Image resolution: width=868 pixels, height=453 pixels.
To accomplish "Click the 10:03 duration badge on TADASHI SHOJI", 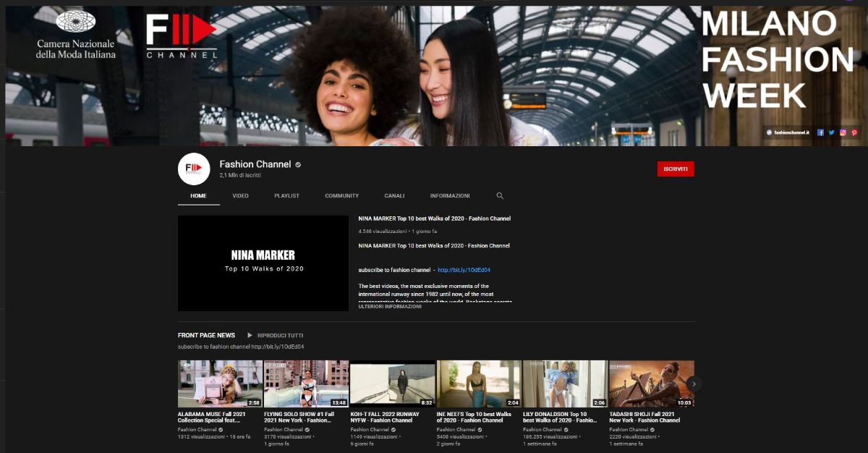I will pos(684,402).
